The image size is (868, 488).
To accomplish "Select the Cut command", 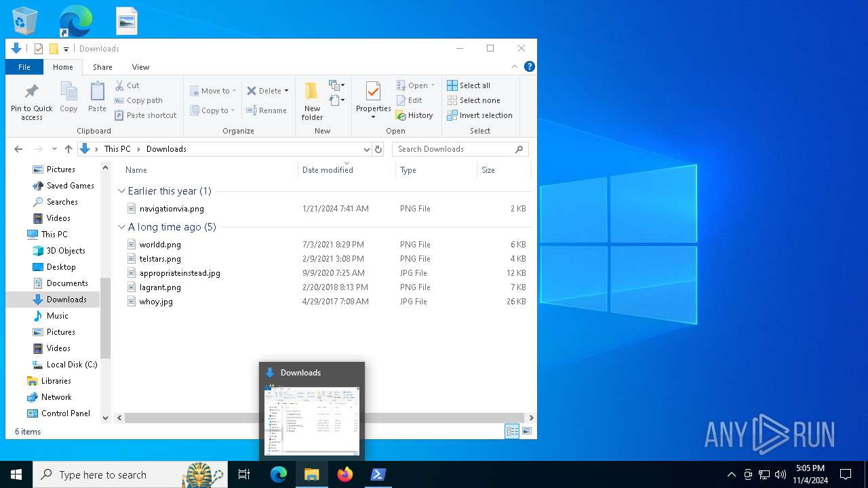I will [127, 85].
